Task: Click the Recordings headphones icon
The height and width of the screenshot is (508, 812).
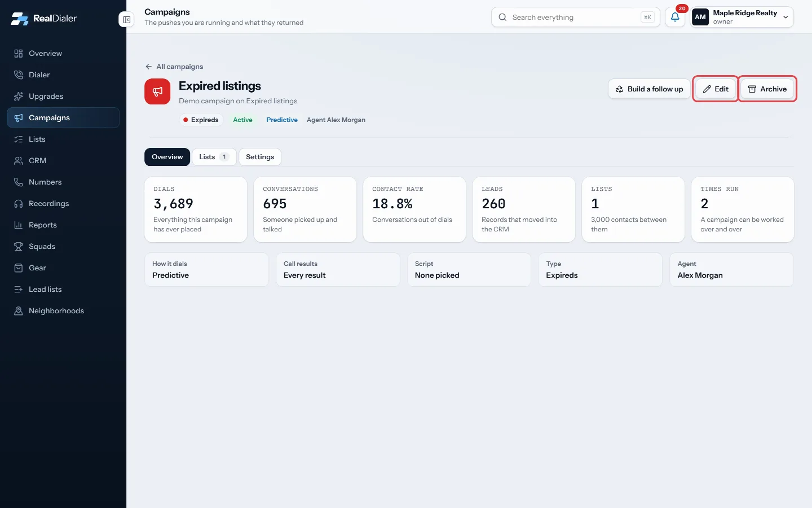Action: coord(19,204)
